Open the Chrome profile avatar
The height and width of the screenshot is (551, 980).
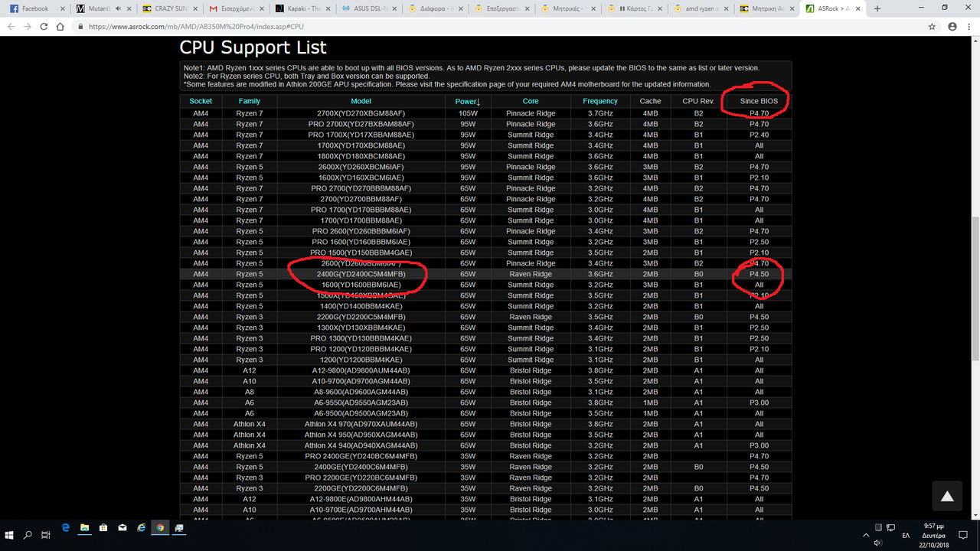(x=952, y=26)
